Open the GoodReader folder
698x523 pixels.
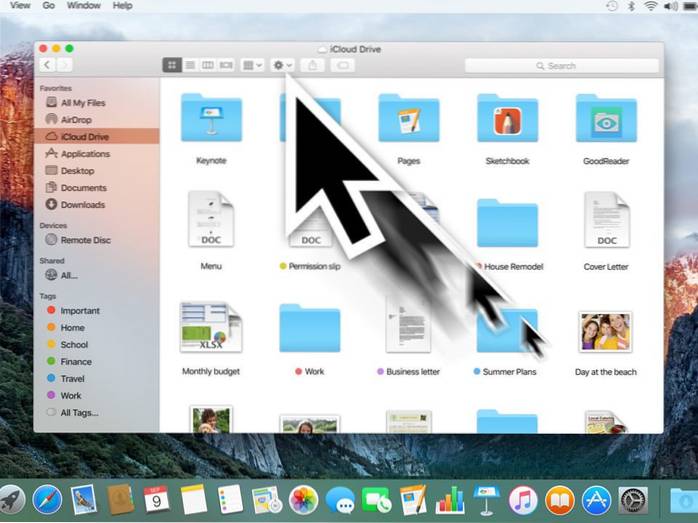point(606,118)
